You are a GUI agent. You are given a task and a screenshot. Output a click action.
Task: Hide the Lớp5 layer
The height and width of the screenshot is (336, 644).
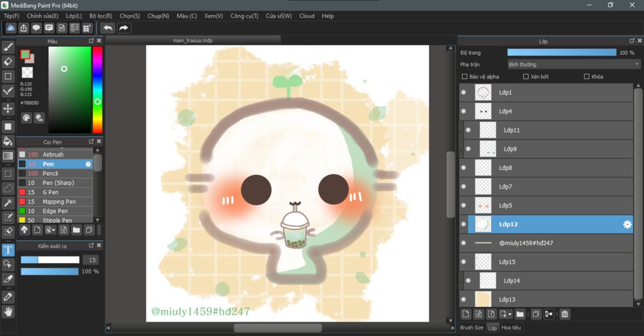(464, 205)
